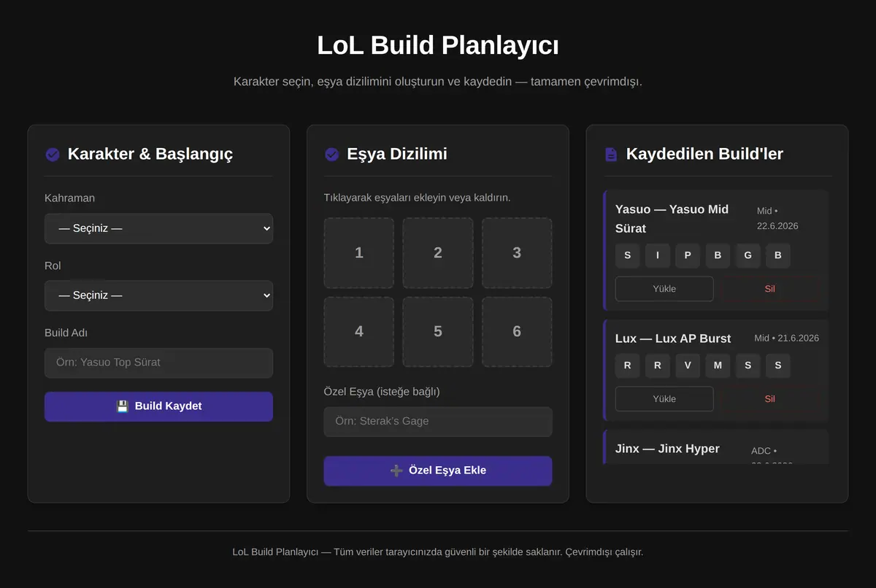Click the document icon beside Kaydedilen Build'ler

coord(611,154)
